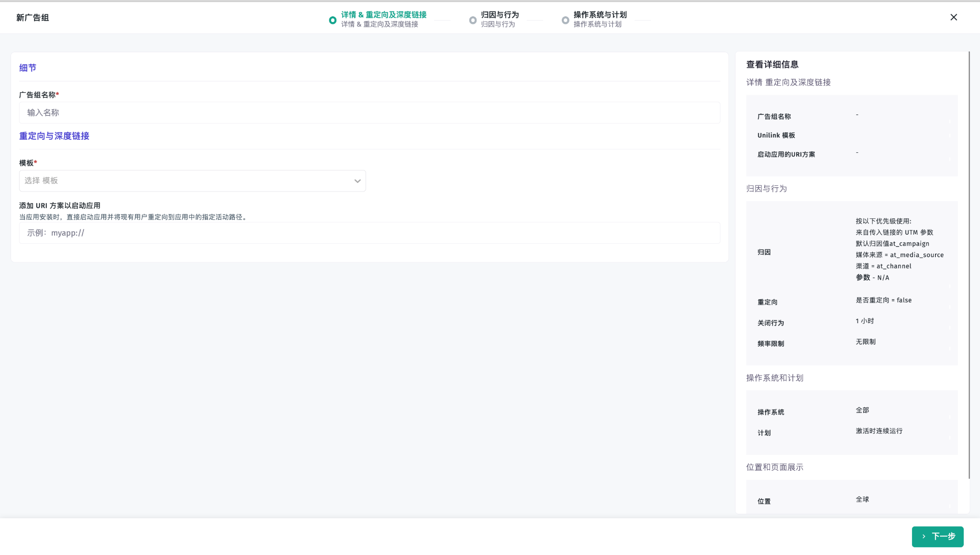Click the 是否重定向 = false value
This screenshot has height=555, width=980.
[883, 300]
